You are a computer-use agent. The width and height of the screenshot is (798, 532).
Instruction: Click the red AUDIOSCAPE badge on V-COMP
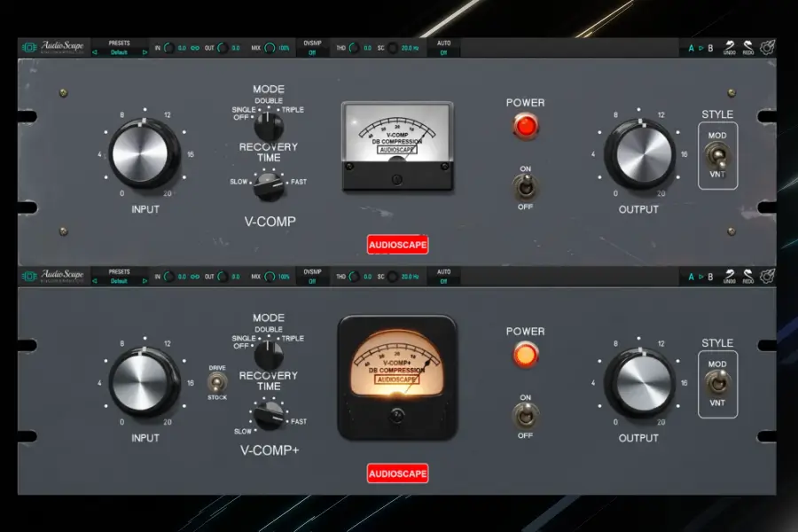397,245
